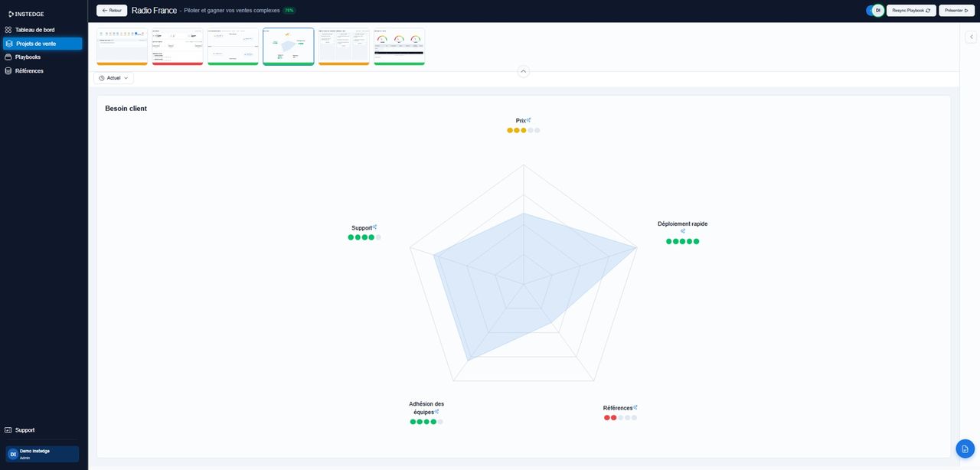Set Références rating to the third dot

click(621, 418)
